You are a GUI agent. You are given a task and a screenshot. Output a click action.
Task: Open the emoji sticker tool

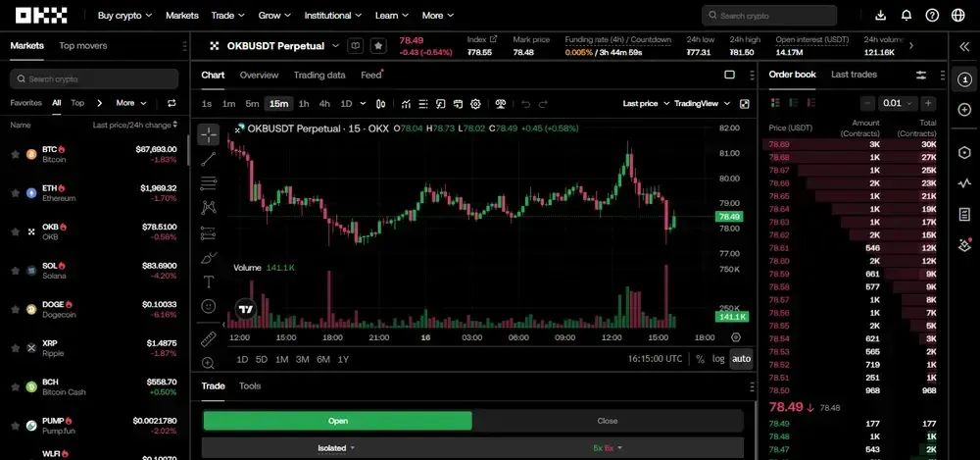208,306
